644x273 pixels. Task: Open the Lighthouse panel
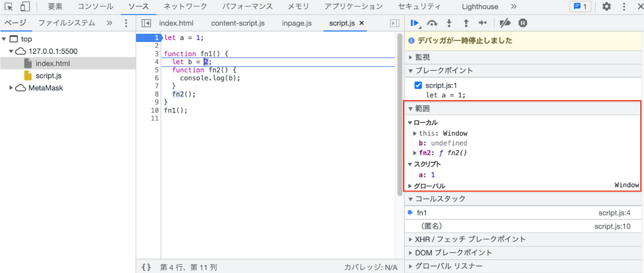pos(480,6)
